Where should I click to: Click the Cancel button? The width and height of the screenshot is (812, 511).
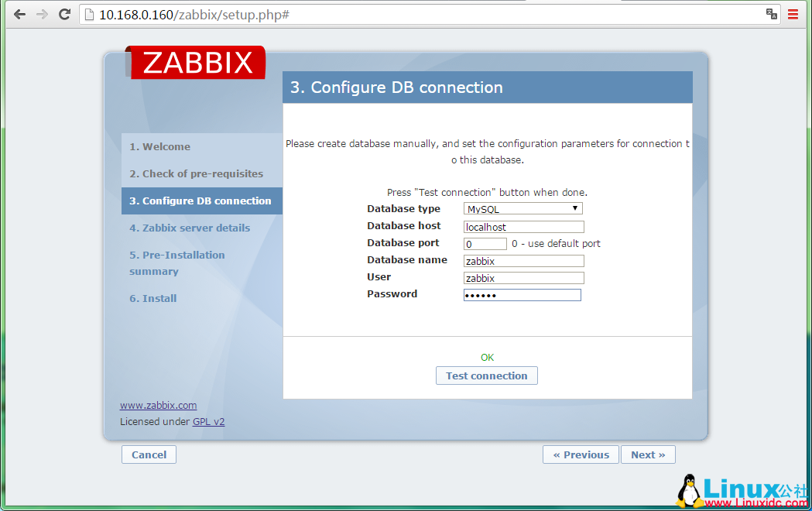tap(149, 454)
